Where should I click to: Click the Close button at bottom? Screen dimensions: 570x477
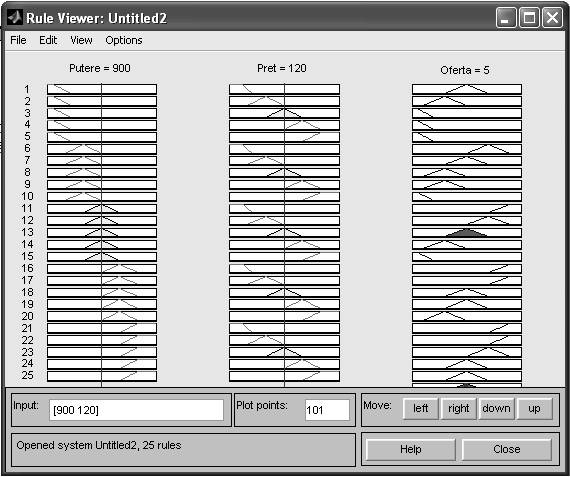507,449
